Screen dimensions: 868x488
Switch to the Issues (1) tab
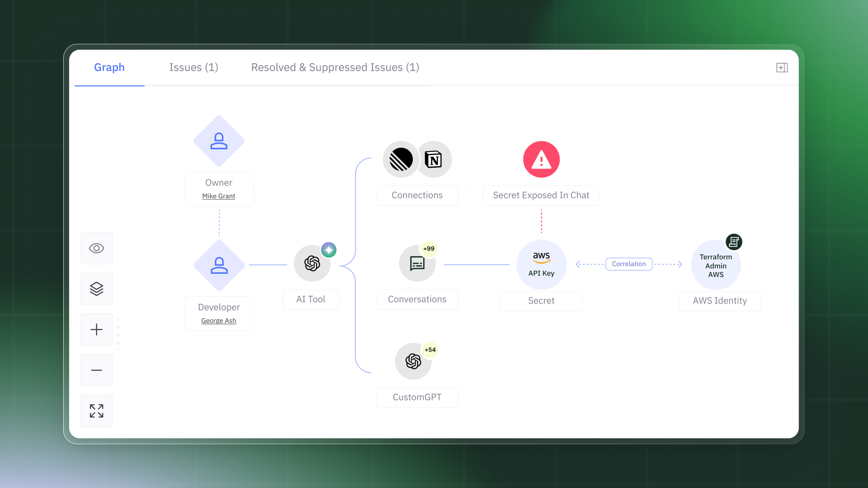click(193, 67)
